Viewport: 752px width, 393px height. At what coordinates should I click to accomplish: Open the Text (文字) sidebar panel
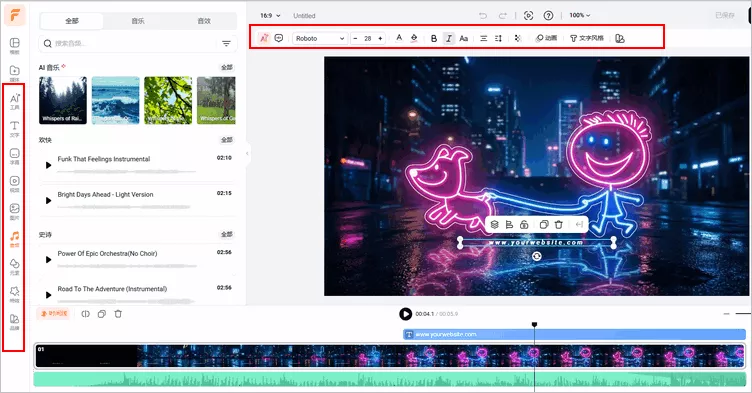coord(14,129)
